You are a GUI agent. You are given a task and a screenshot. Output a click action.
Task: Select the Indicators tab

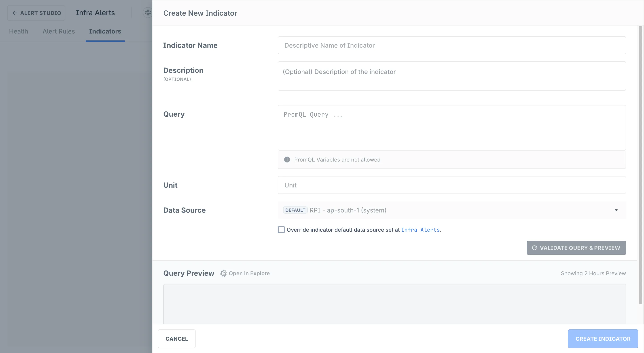105,32
